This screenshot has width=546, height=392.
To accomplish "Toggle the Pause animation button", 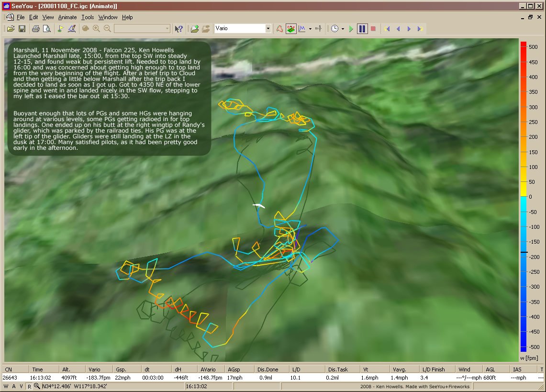I will pyautogui.click(x=362, y=29).
